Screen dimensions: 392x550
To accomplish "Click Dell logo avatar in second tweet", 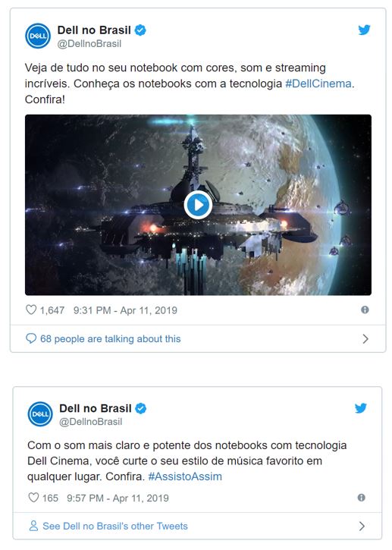I will tap(40, 414).
